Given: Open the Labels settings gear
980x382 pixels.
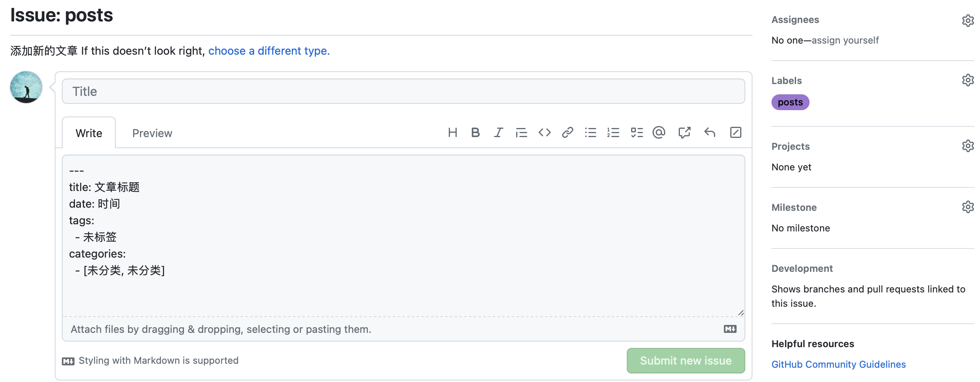Looking at the screenshot, I should 968,80.
